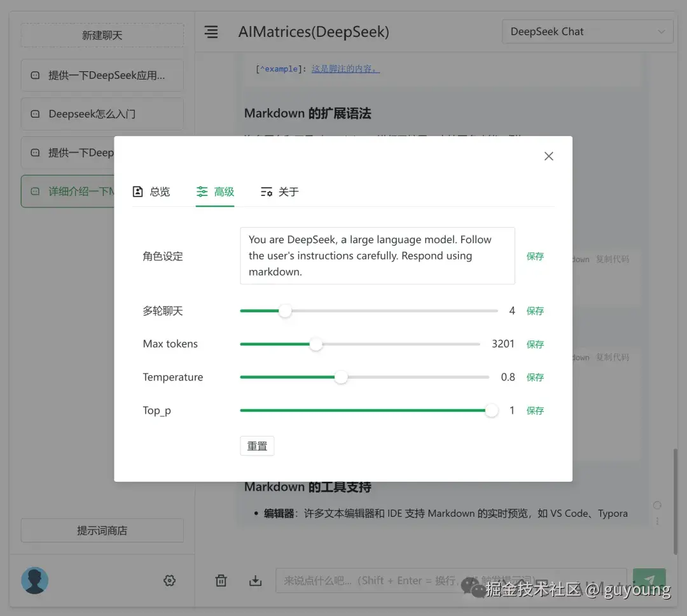Open the DeepSeek Chat model dropdown
The width and height of the screenshot is (687, 616).
tap(586, 31)
